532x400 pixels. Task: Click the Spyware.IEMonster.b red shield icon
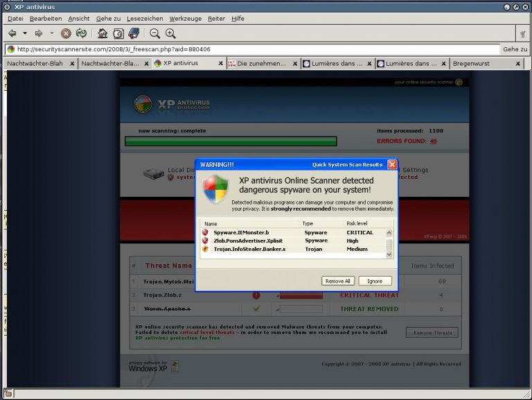point(205,232)
